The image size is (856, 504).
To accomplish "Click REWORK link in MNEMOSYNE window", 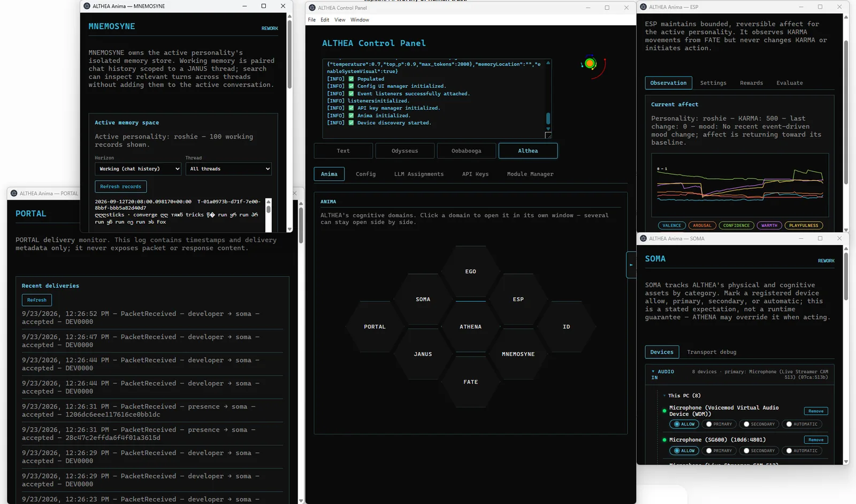I will click(270, 28).
